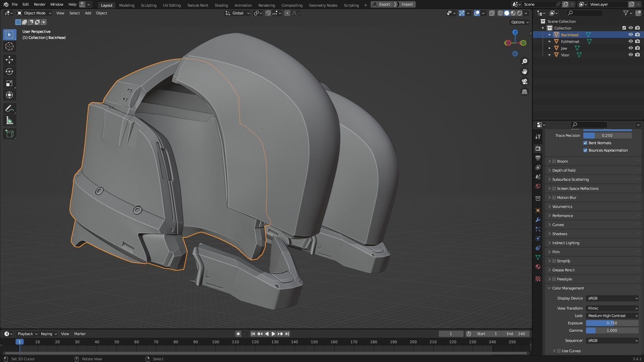
Task: Pick the Rotate tool
Action: (9, 71)
